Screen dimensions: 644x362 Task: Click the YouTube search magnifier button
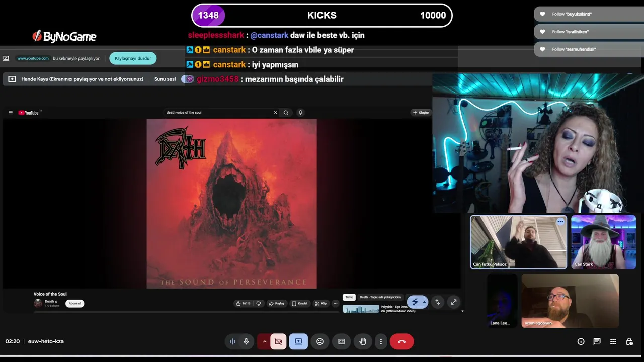(x=286, y=113)
